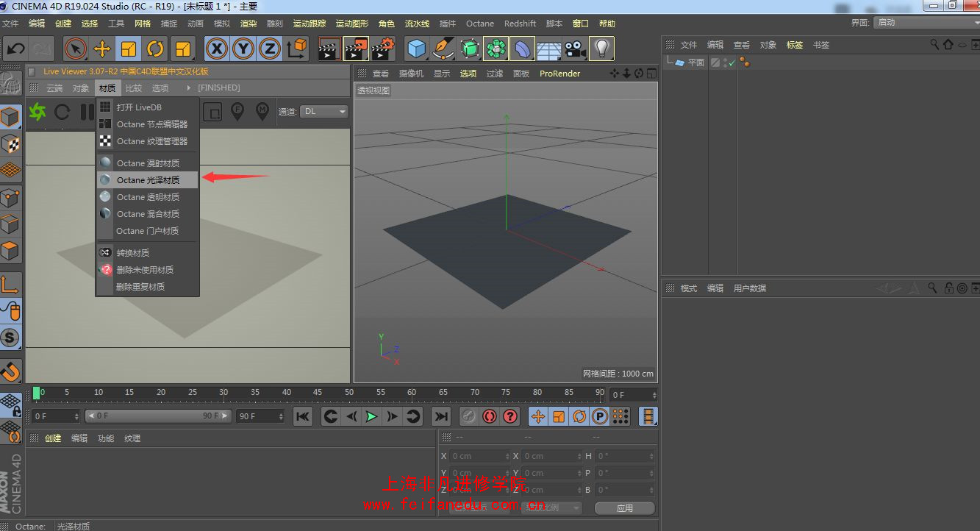
Task: Toggle the Live Viewer render region
Action: (212, 112)
